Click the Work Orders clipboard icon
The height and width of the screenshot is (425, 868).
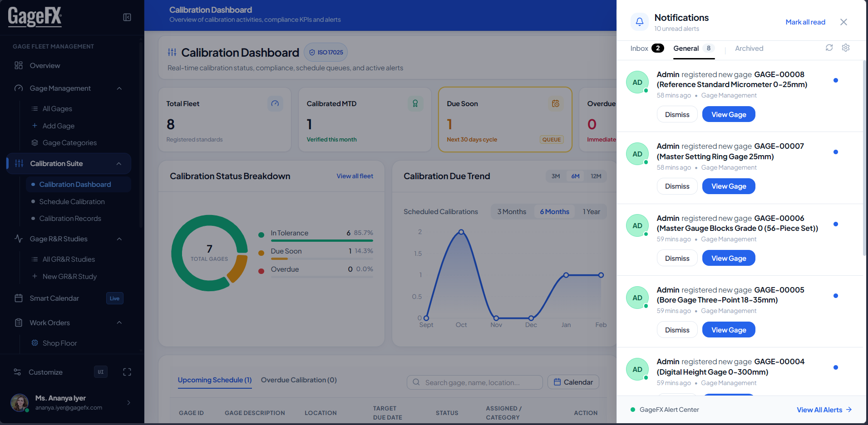pyautogui.click(x=19, y=322)
